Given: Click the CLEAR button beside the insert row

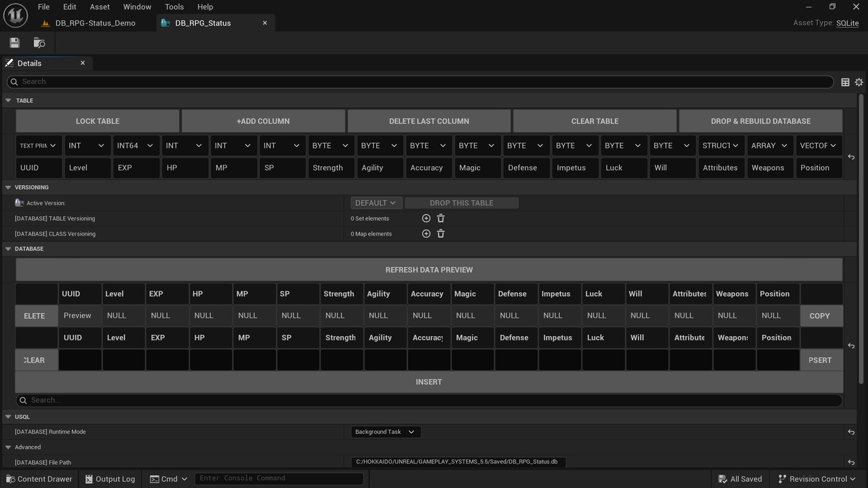Looking at the screenshot, I should tap(36, 360).
